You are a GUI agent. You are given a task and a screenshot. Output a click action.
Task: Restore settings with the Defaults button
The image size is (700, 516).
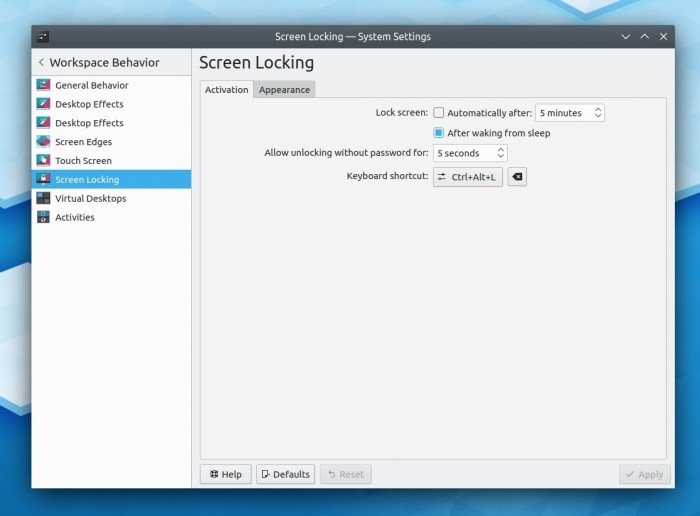point(285,474)
